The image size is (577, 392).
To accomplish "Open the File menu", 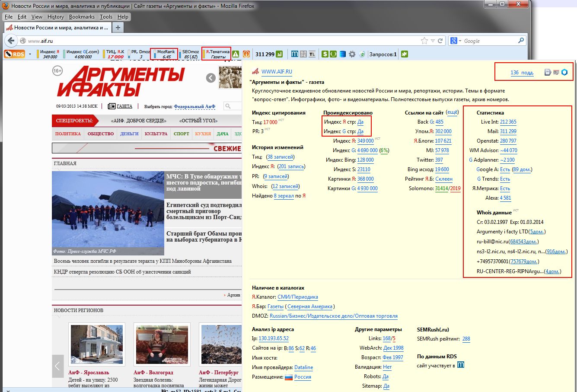I will tap(9, 17).
